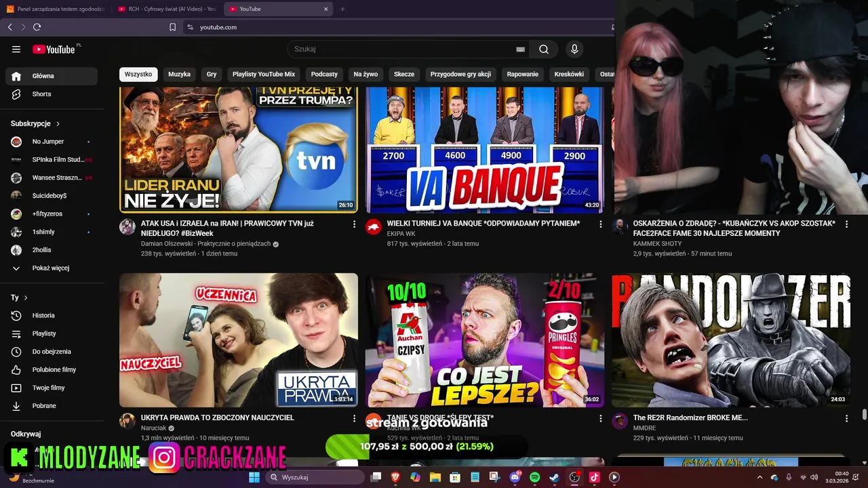This screenshot has width=868, height=488.
Task: Open the on-screen keyboard icon in search box
Action: point(520,49)
